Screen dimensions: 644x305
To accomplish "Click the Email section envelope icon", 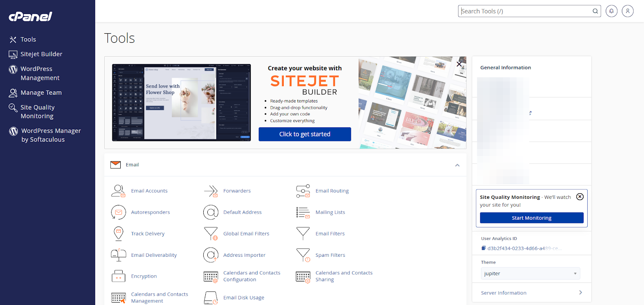I will pos(116,165).
